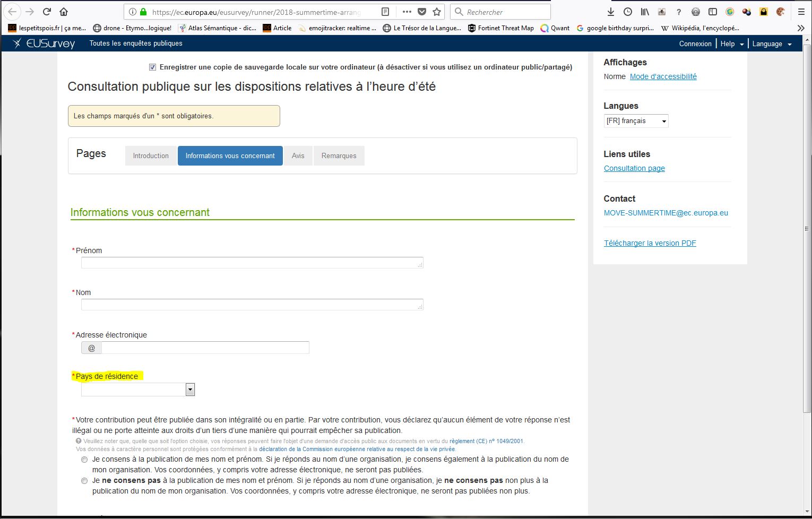Viewport: 812px width, 519px height.
Task: Select 'ne consens pas' publication radio option
Action: (84, 481)
